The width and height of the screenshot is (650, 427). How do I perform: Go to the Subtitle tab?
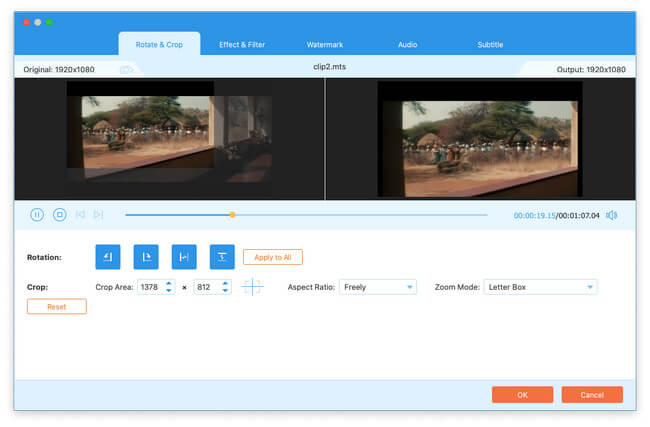(x=490, y=44)
